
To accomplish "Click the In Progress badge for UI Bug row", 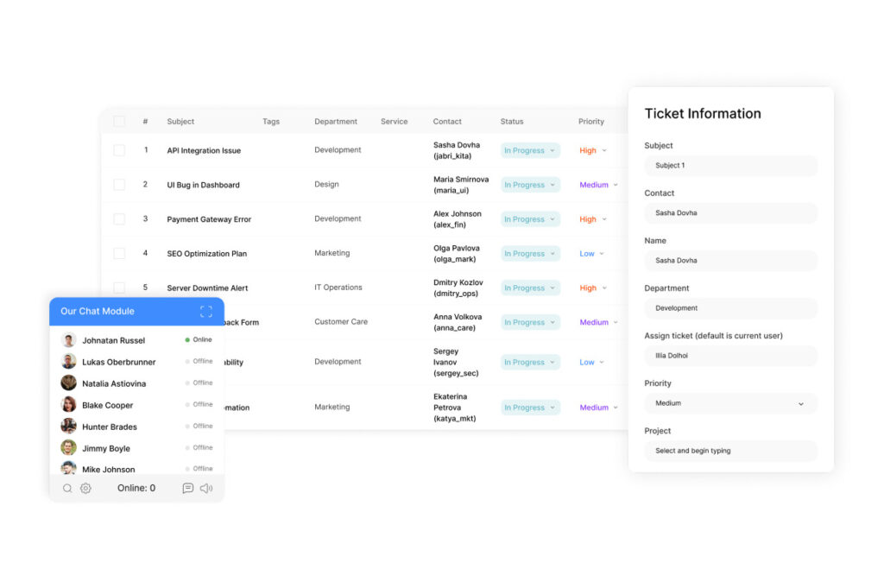I will [x=530, y=185].
